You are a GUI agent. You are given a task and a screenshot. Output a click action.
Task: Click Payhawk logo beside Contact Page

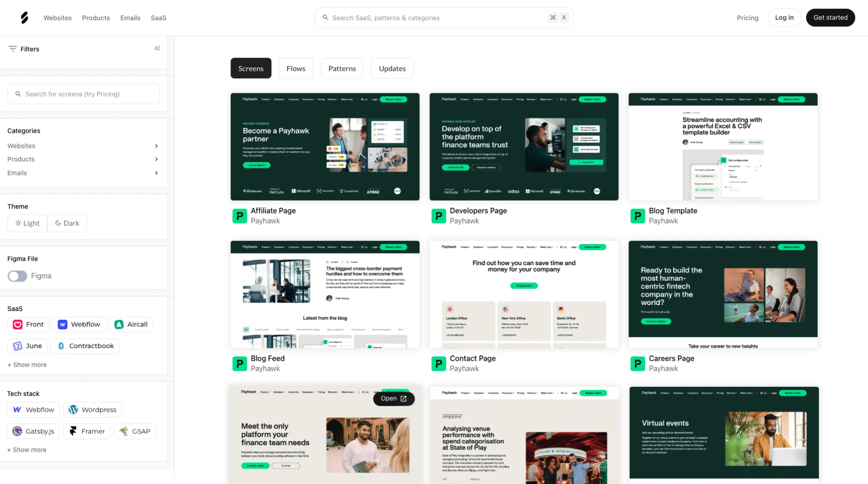pos(439,364)
